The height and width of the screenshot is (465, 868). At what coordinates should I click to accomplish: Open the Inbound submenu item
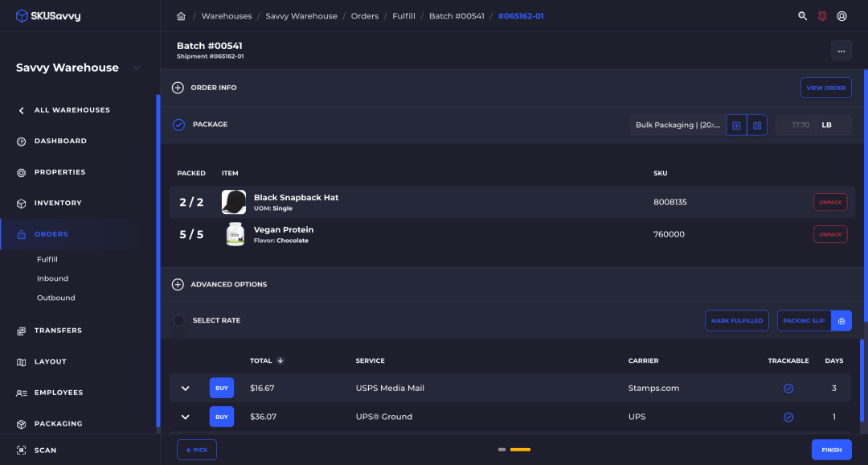pyautogui.click(x=52, y=279)
